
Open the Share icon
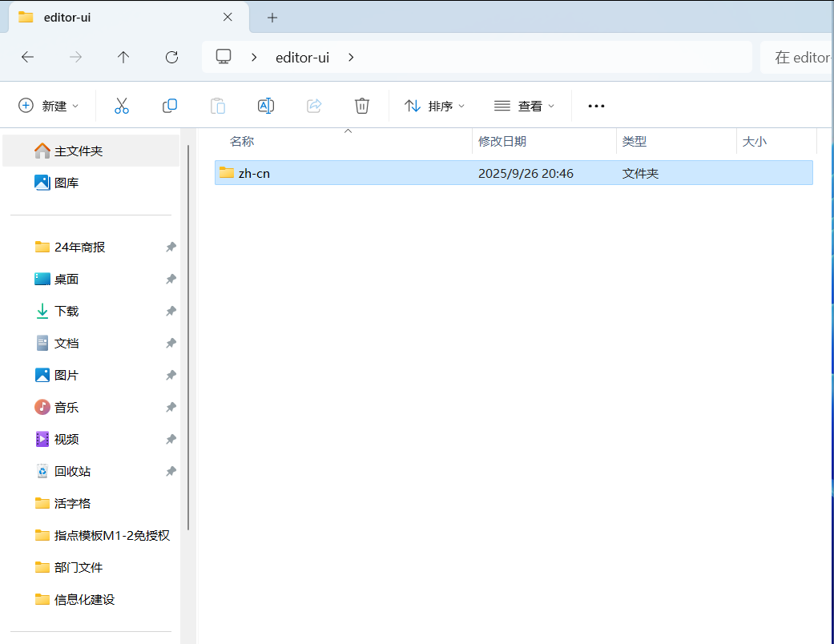pos(313,105)
